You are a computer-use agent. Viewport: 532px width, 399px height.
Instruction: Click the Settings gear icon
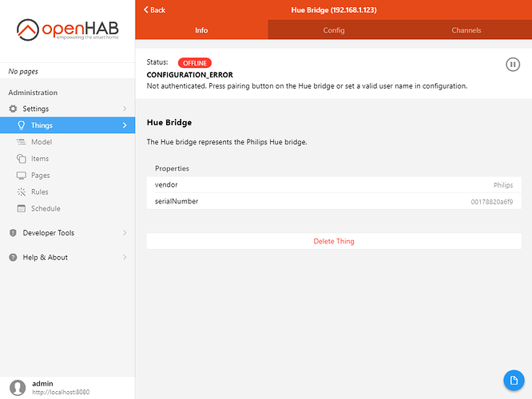pyautogui.click(x=13, y=109)
